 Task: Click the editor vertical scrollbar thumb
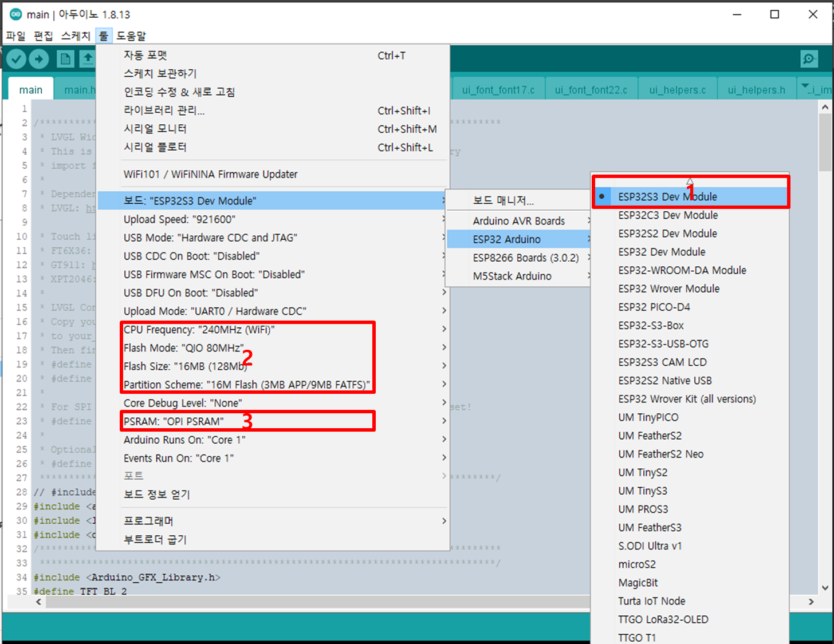pos(825,142)
